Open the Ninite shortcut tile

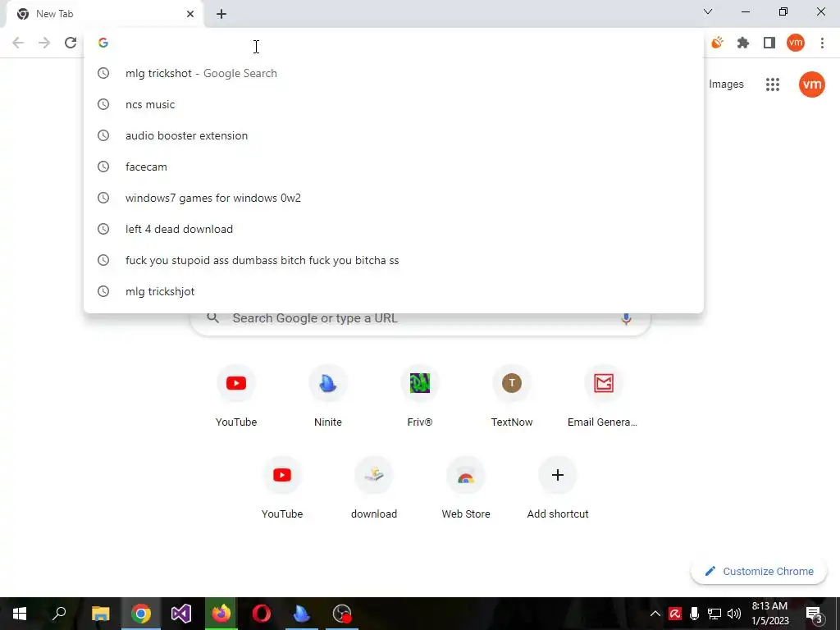328,396
